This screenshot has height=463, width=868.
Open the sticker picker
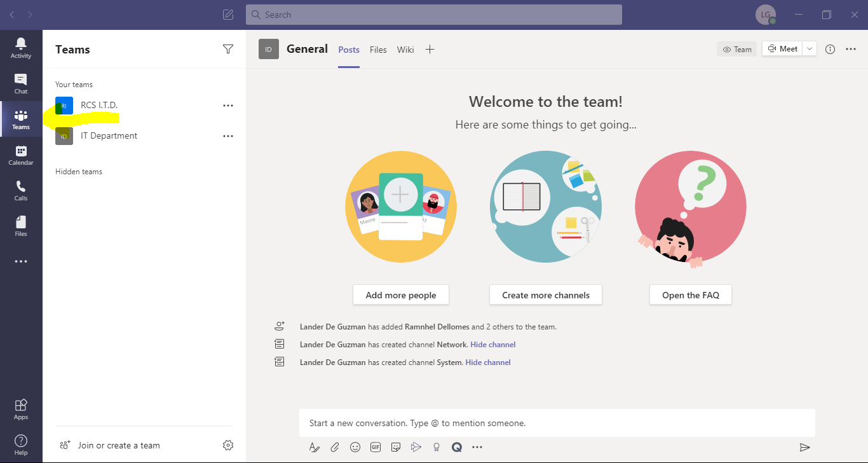tap(396, 447)
